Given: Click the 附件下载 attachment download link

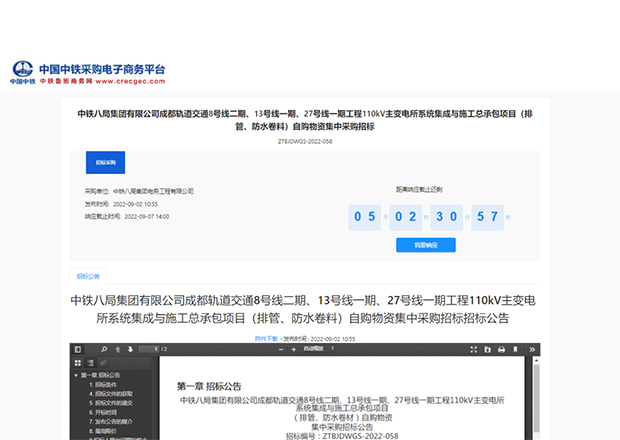Looking at the screenshot, I should (266, 339).
